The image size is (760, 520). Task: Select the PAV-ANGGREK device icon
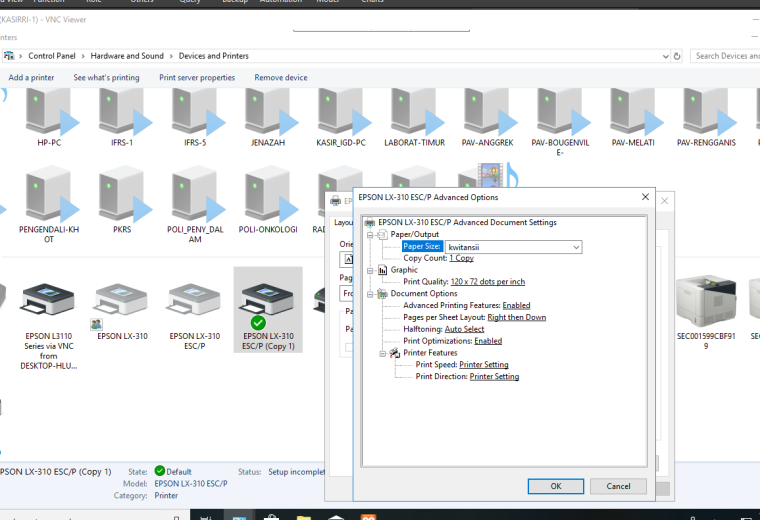tap(487, 112)
